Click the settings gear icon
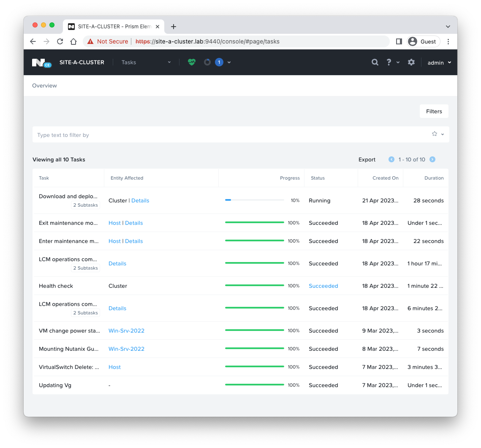Screen dimensions: 481x448 coord(411,62)
